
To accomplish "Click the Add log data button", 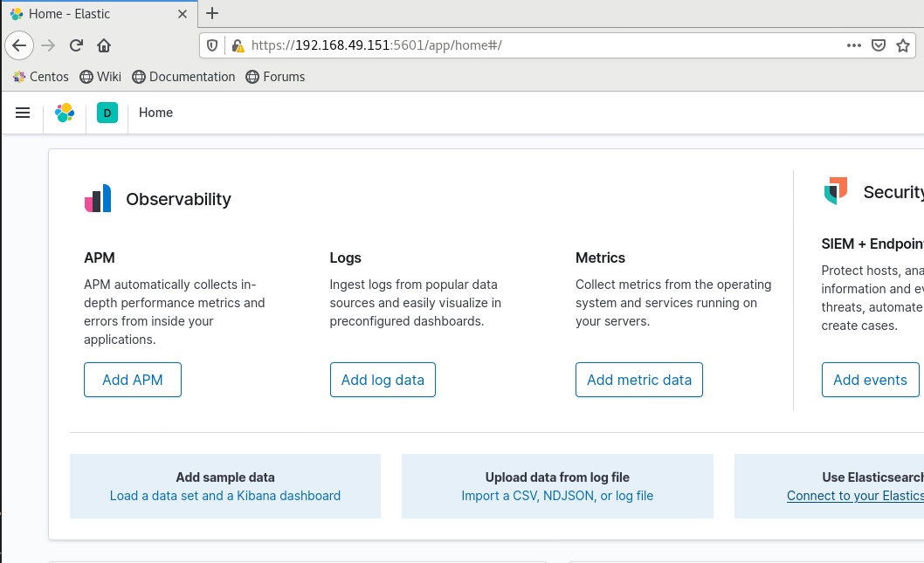I will 383,380.
